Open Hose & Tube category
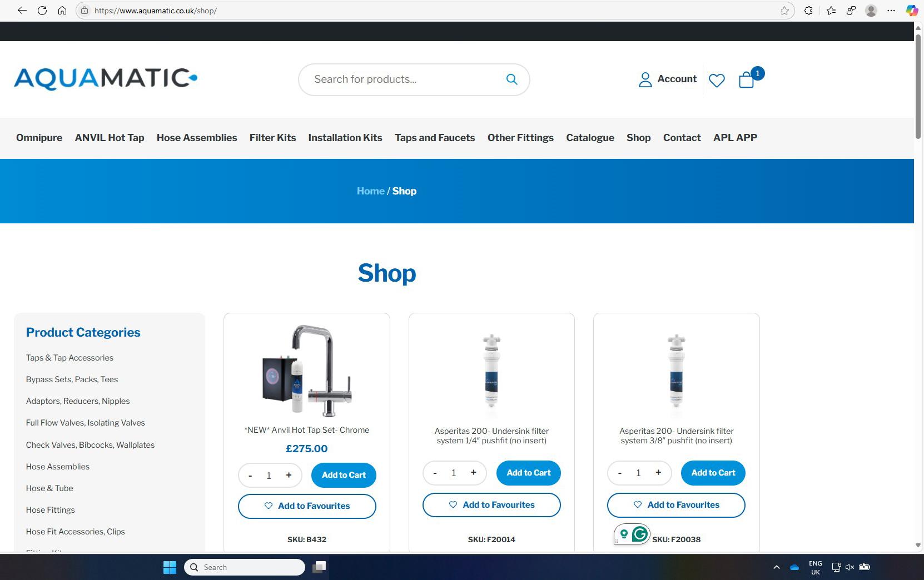 (49, 488)
